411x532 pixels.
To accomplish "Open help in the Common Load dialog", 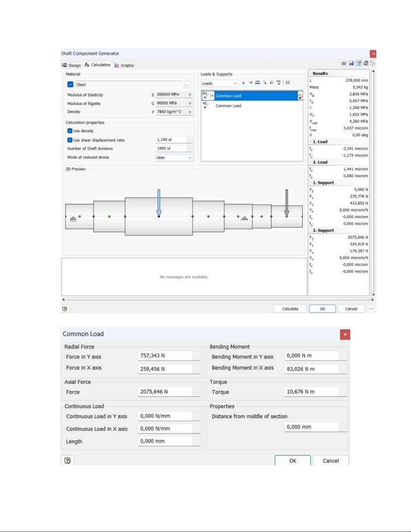I will (x=67, y=461).
